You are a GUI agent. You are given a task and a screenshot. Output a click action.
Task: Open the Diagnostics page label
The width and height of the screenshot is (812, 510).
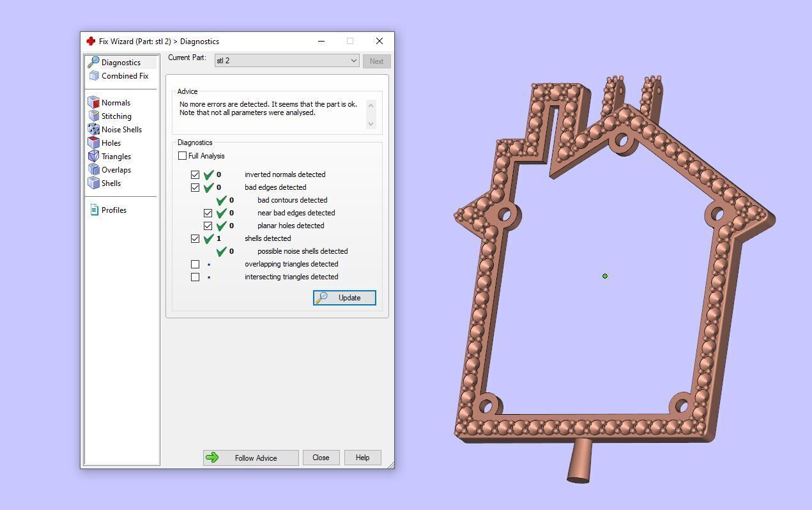click(x=121, y=63)
